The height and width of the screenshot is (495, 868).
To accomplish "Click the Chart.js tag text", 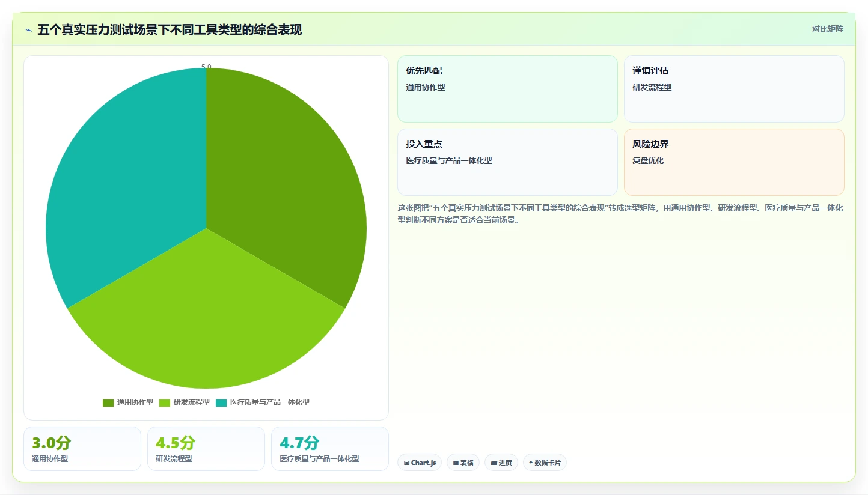I will tap(424, 463).
